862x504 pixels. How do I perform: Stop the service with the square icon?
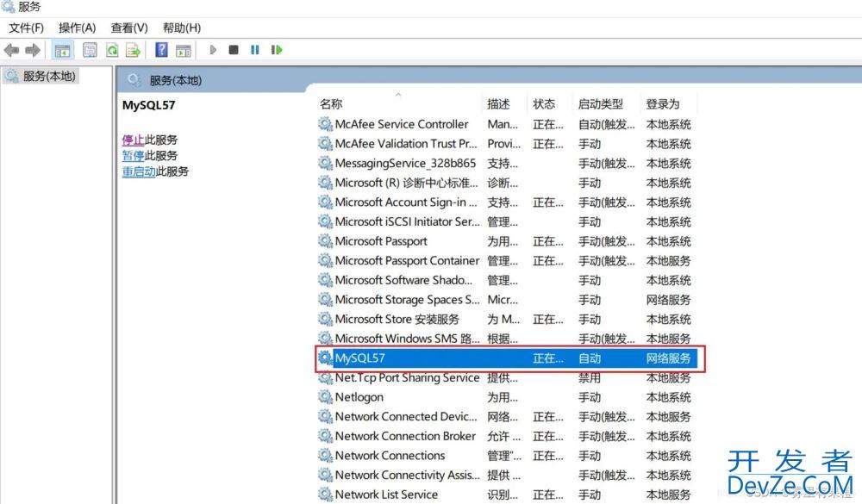click(234, 50)
